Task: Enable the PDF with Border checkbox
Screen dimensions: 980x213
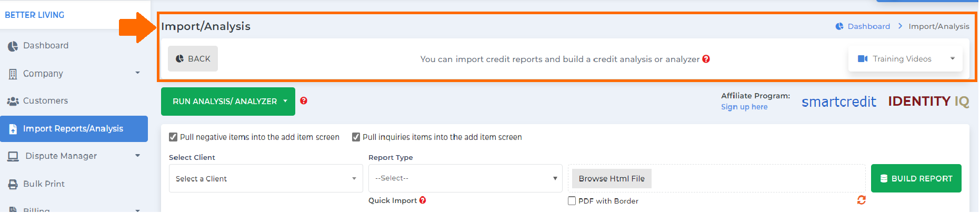Action: tap(572, 201)
